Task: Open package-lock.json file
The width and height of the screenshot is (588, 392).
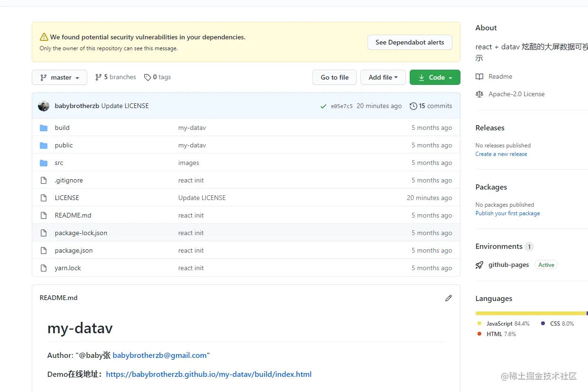Action: (81, 233)
